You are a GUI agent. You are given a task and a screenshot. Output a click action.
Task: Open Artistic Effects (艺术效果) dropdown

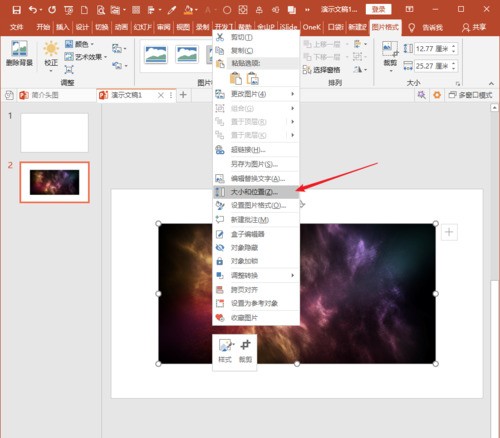pyautogui.click(x=86, y=57)
